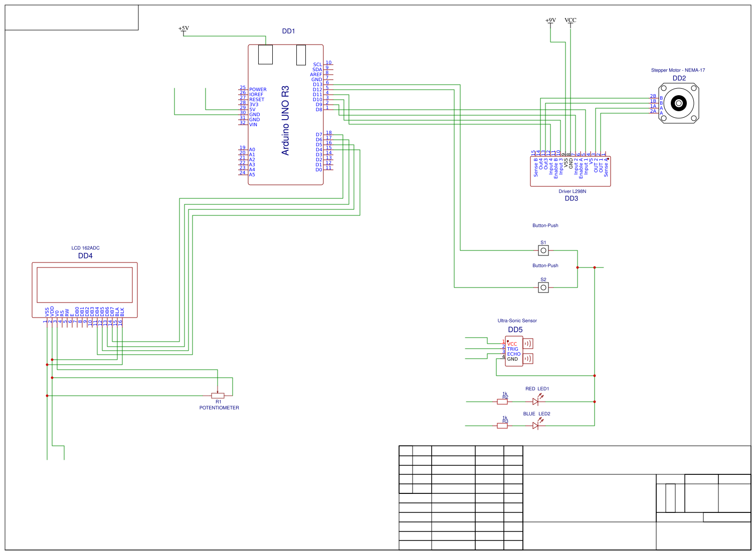Image resolution: width=756 pixels, height=555 pixels.
Task: Select the 'IOREF' pin label on Arduino
Action: coord(256,95)
